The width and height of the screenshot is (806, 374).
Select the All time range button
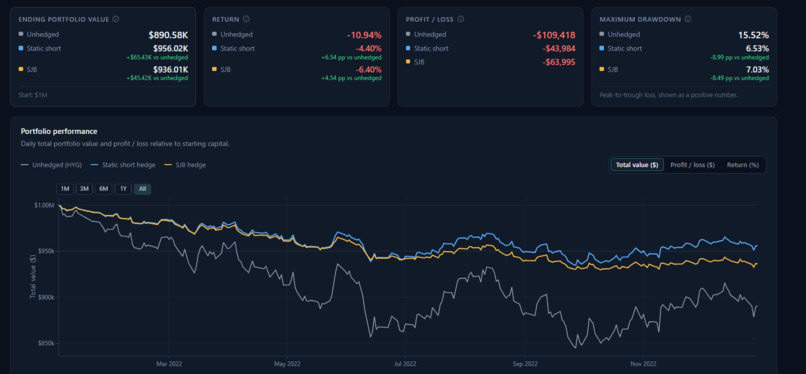click(142, 189)
